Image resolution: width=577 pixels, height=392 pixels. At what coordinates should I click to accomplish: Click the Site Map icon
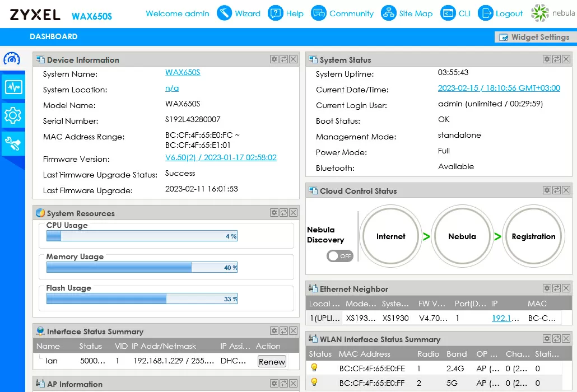[388, 13]
